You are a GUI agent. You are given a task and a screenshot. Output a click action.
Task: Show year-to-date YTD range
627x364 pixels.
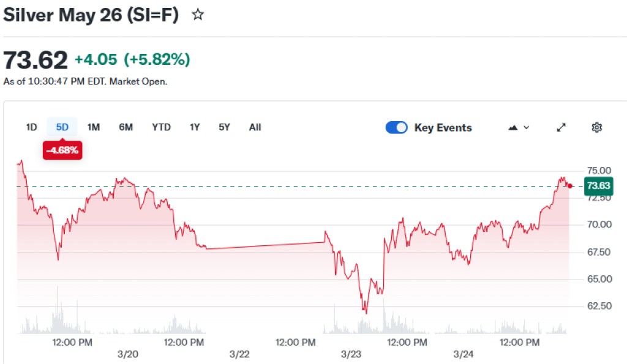coord(162,127)
